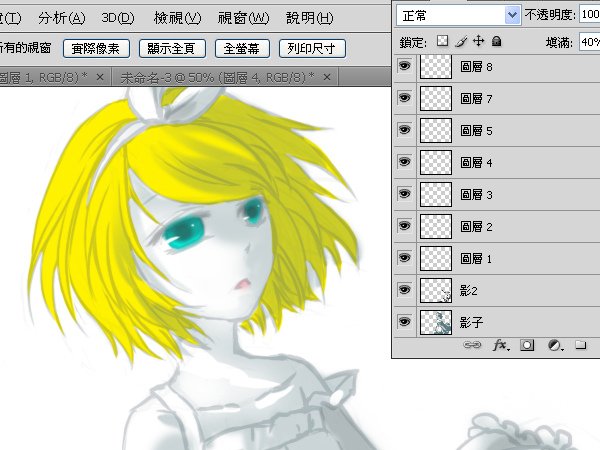Click the 不透明度 opacity value field
The height and width of the screenshot is (450, 600).
(590, 15)
